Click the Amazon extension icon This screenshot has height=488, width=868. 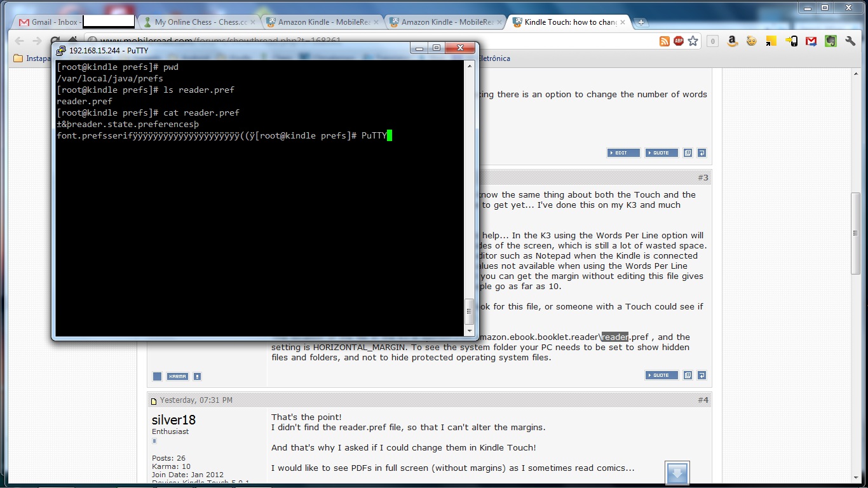click(732, 41)
